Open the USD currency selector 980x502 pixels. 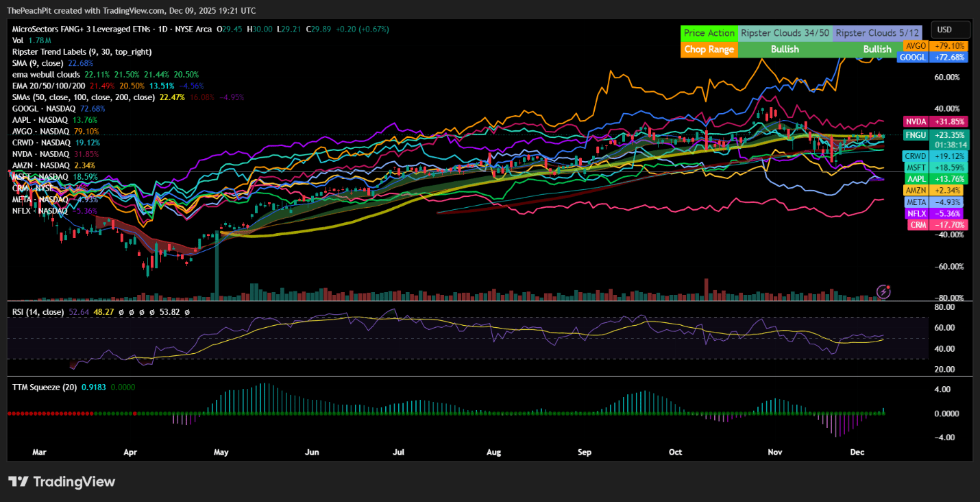point(951,29)
